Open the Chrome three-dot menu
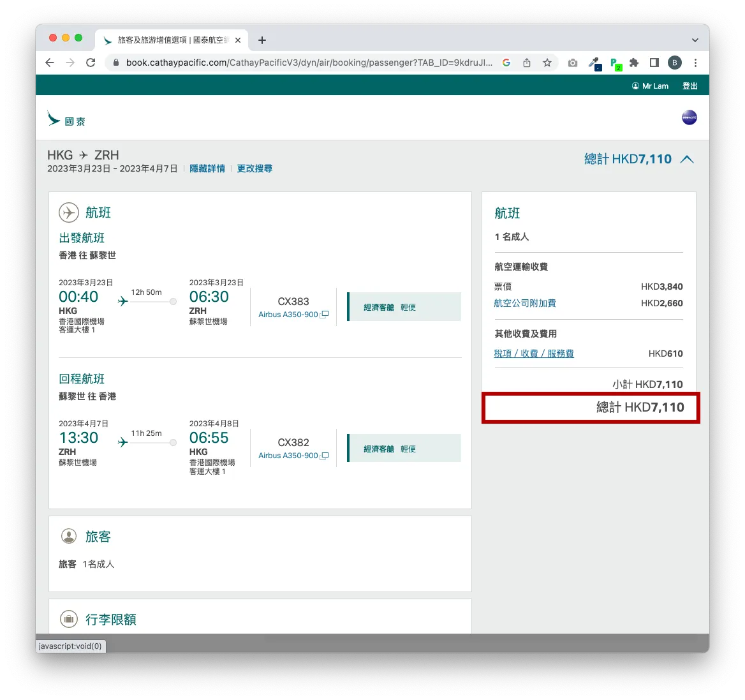The width and height of the screenshot is (745, 700). (696, 63)
